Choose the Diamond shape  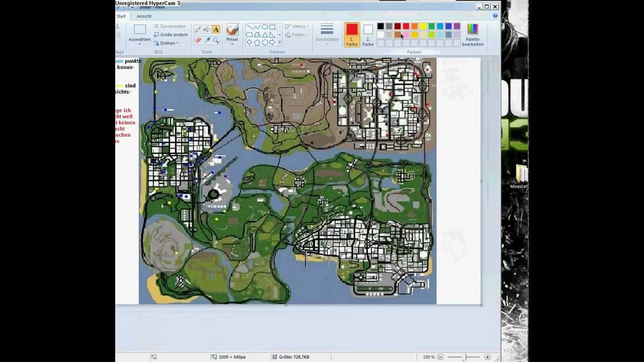249,42
